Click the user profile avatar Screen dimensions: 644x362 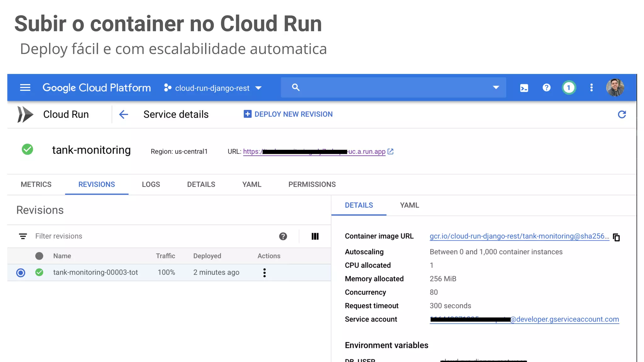(x=615, y=88)
